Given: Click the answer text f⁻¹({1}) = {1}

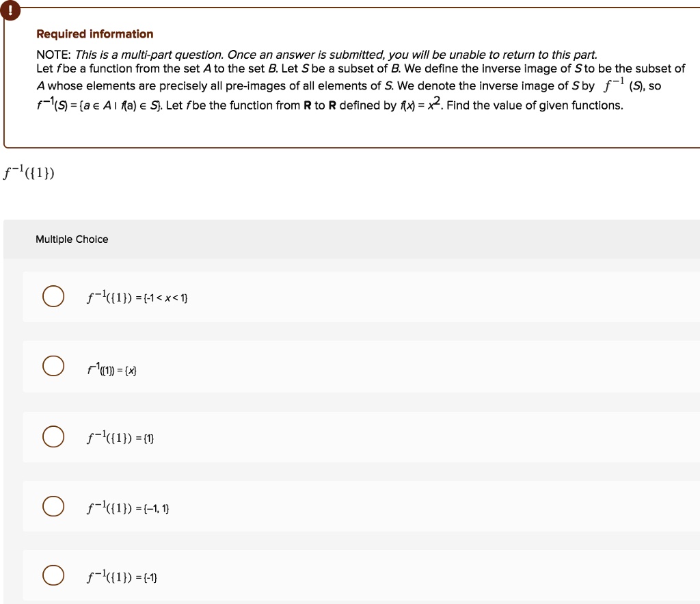Looking at the screenshot, I should click(120, 438).
